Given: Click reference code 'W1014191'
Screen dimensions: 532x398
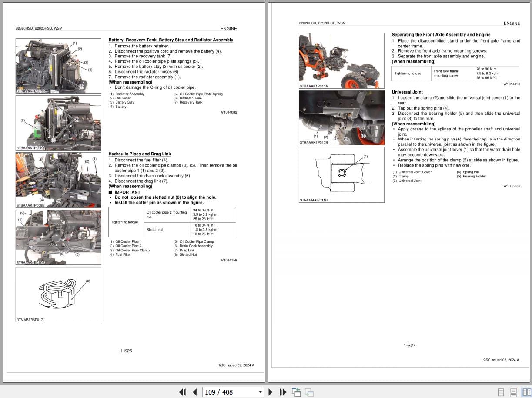Looking at the screenshot, I should 512,84.
